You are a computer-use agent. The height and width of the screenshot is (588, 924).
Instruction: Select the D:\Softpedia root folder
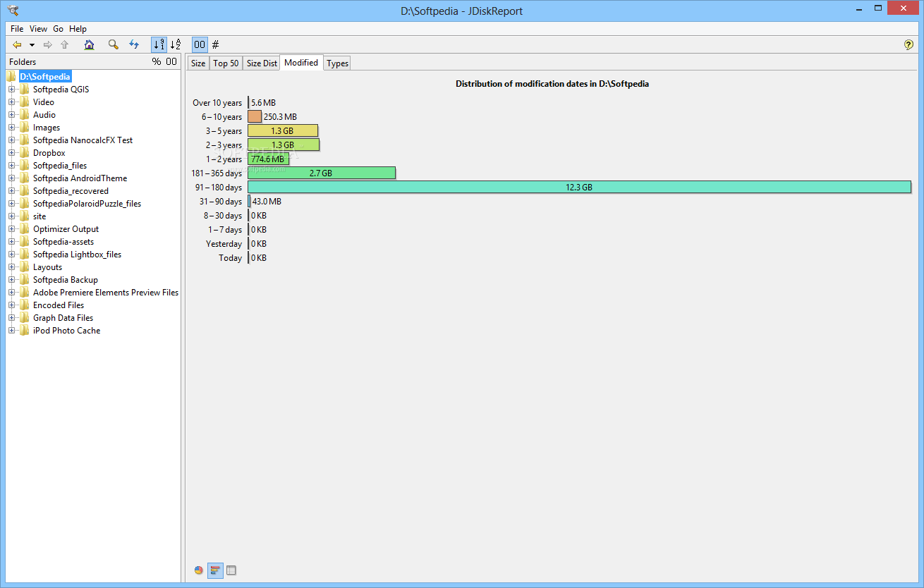tap(44, 77)
